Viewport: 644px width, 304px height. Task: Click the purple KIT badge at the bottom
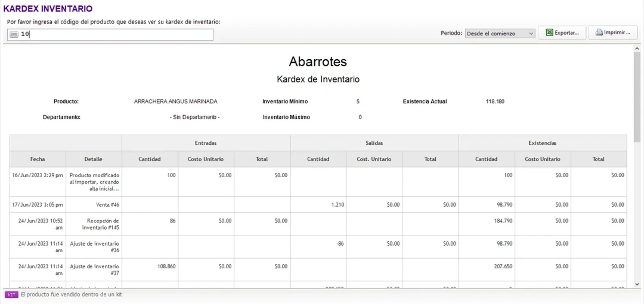12,295
